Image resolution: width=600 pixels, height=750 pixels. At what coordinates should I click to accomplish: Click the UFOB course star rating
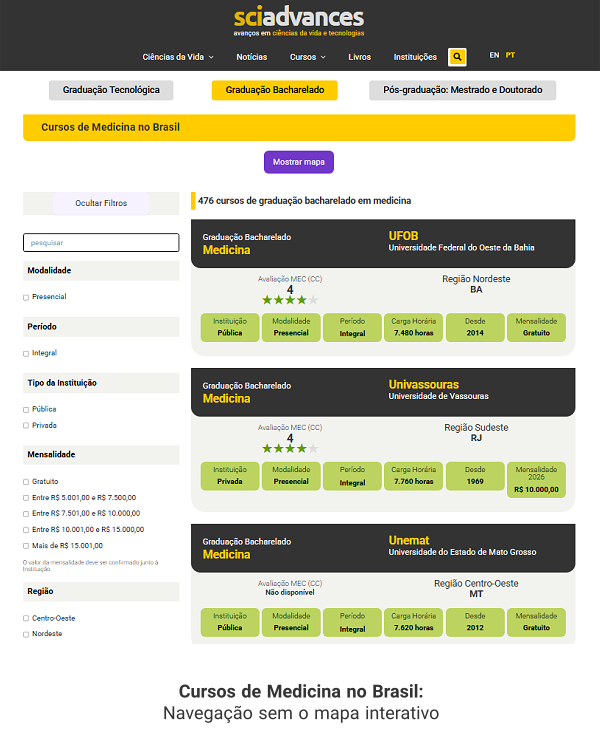click(289, 300)
